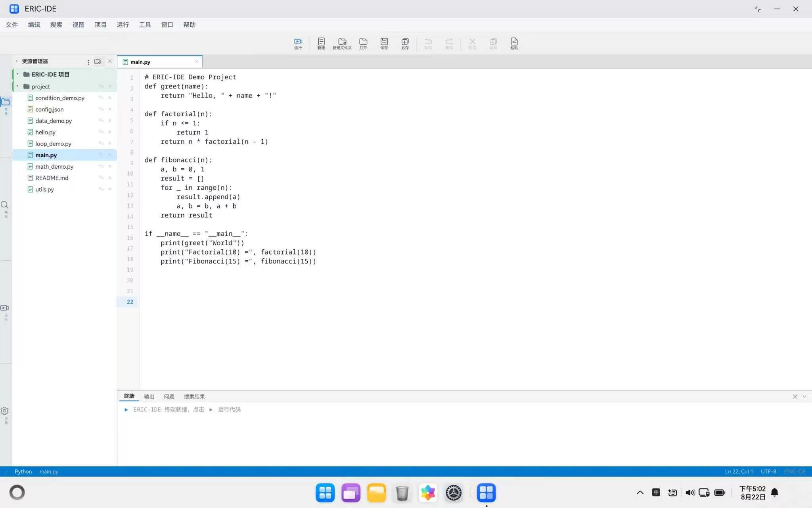Click the 新建文件夹 new folder toolbar icon
Screen dimensions: 812x508
[x=342, y=43]
